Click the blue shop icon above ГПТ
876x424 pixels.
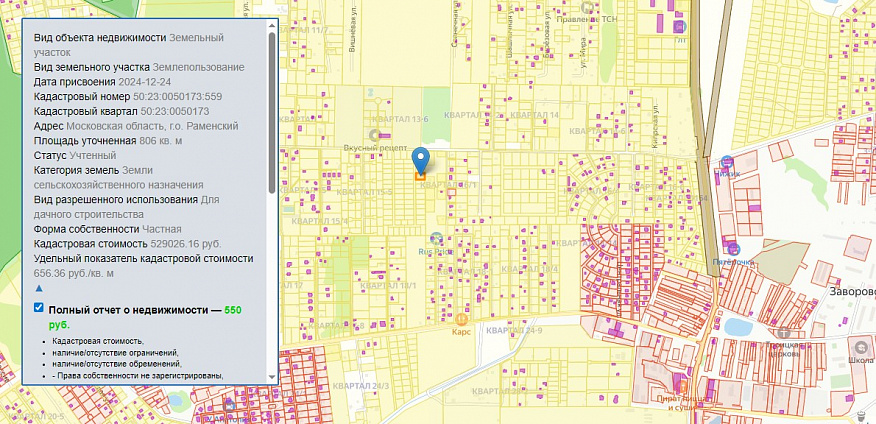coord(680,26)
